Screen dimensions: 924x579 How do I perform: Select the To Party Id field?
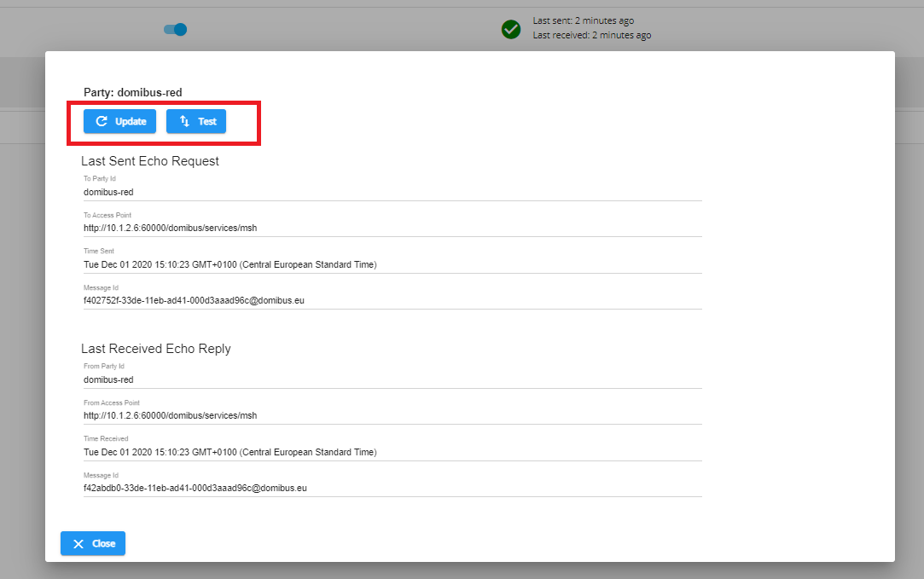[392, 192]
